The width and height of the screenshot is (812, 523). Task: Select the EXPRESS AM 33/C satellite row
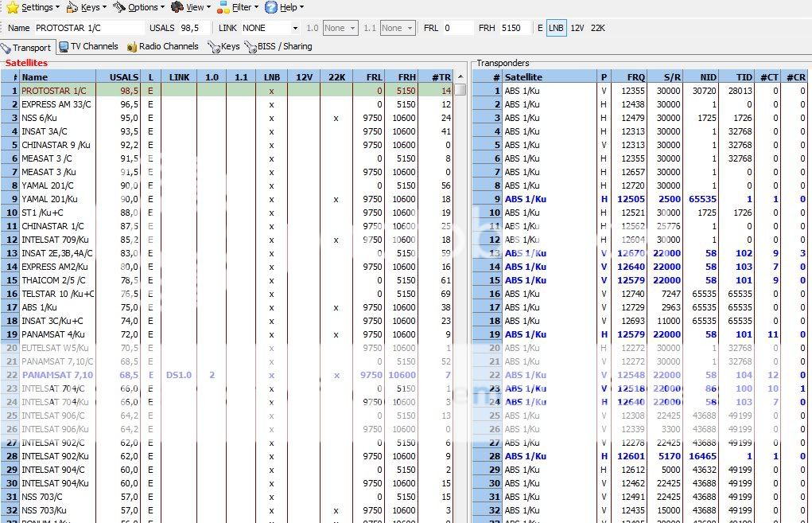click(x=228, y=104)
